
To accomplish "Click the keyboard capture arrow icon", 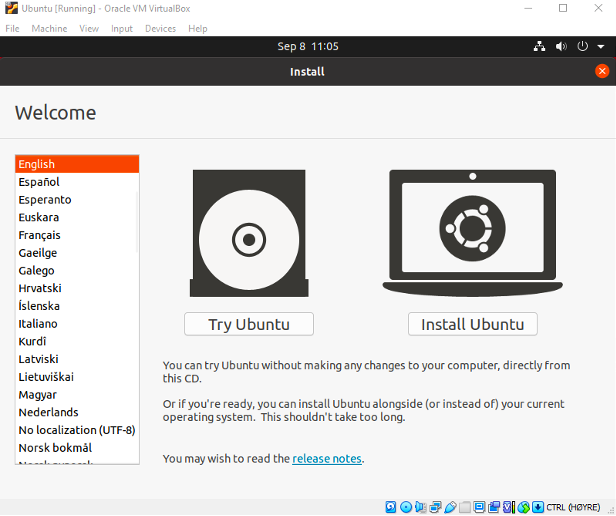I will click(538, 507).
